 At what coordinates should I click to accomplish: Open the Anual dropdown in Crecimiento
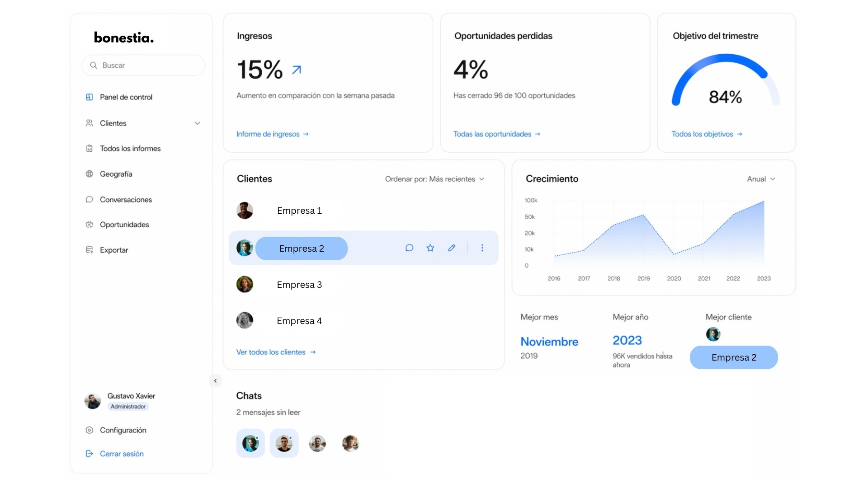coord(760,179)
